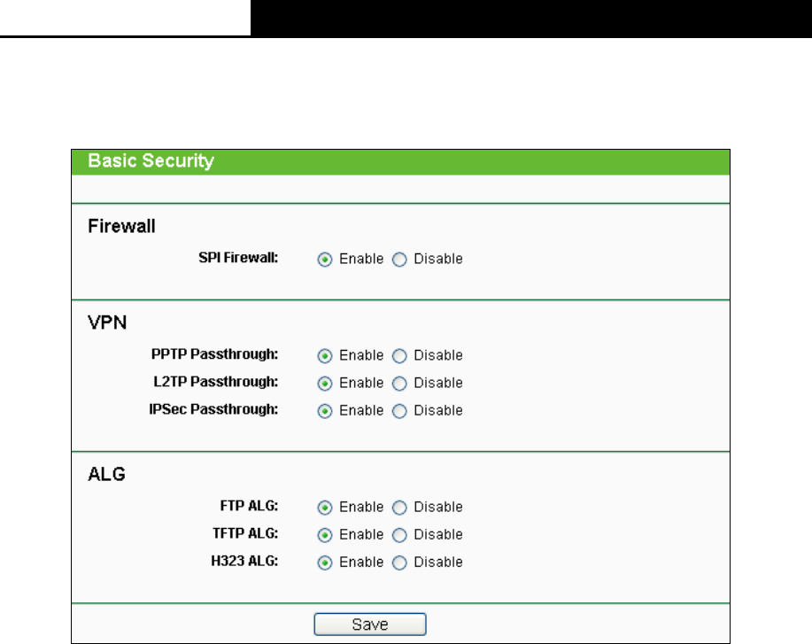This screenshot has width=812, height=644.
Task: Select Enable for L2TP Passthrough
Action: tap(325, 384)
